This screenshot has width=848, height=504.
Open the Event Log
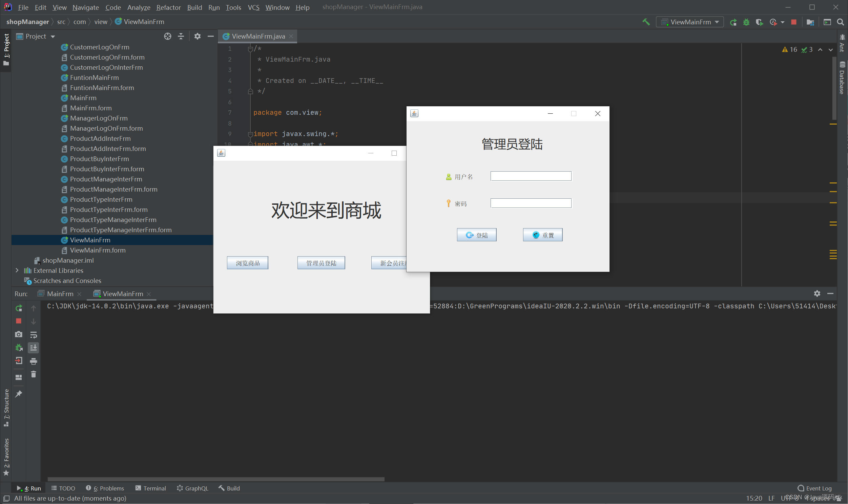[815, 488]
